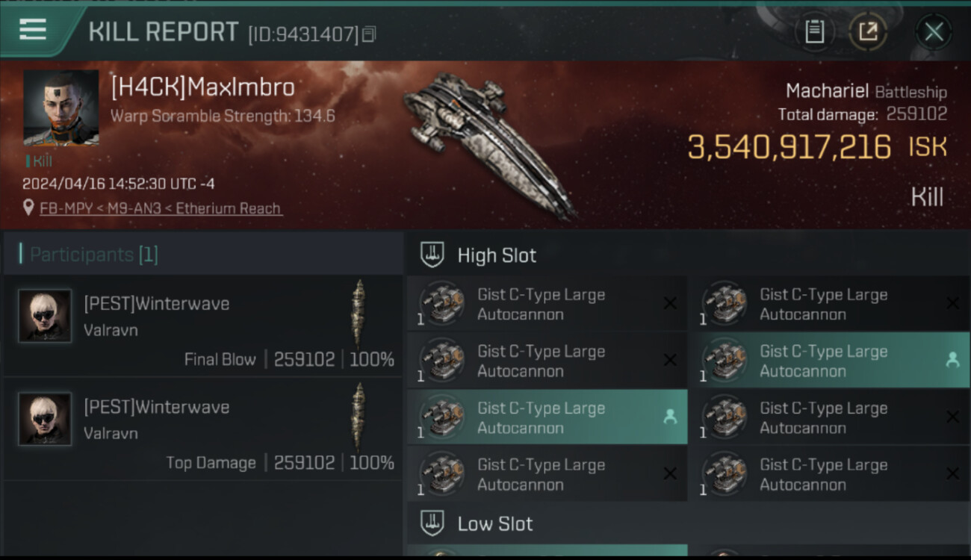This screenshot has height=560, width=971.
Task: Toggle person marker on highlighted right-column autocannon
Action: pos(952,360)
